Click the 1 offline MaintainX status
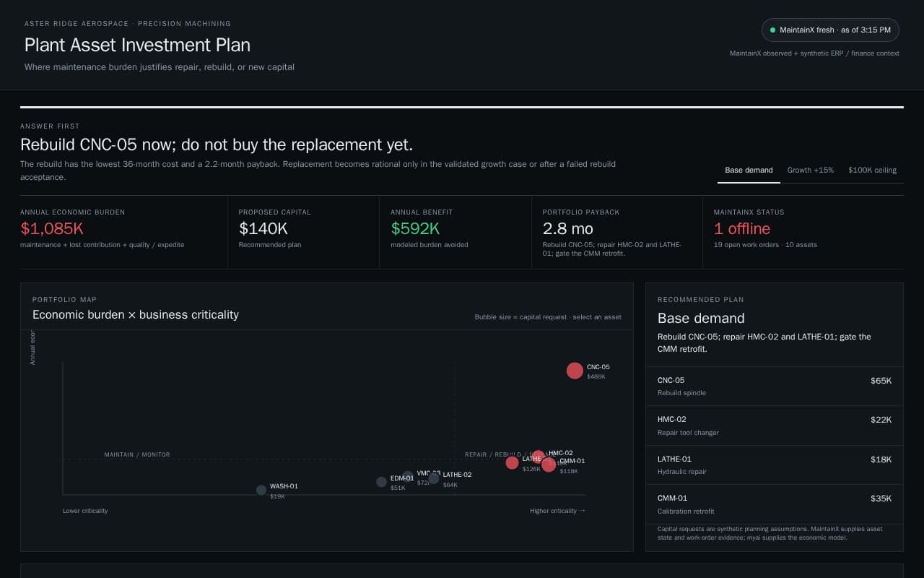 click(x=742, y=229)
